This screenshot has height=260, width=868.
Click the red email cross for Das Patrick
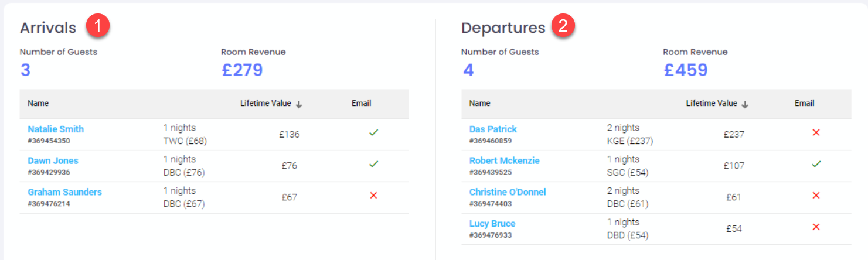[x=816, y=133]
